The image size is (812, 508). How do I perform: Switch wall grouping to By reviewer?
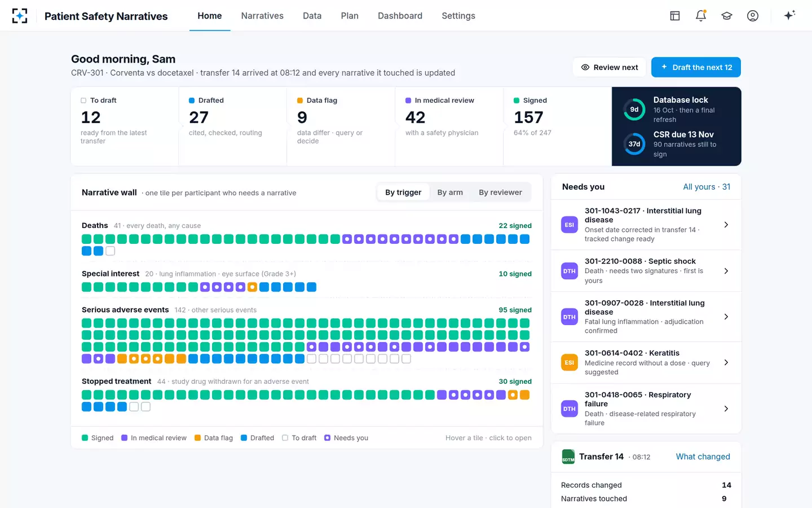point(500,192)
